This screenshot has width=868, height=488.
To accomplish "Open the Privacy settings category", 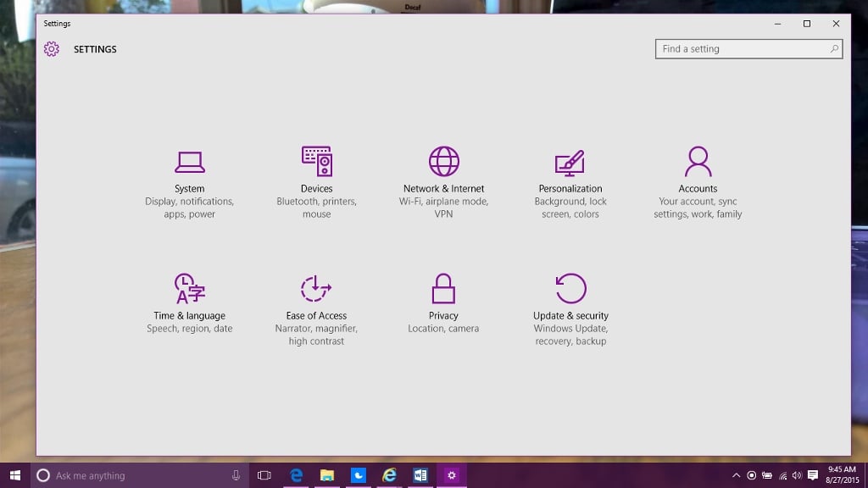I will pyautogui.click(x=443, y=304).
